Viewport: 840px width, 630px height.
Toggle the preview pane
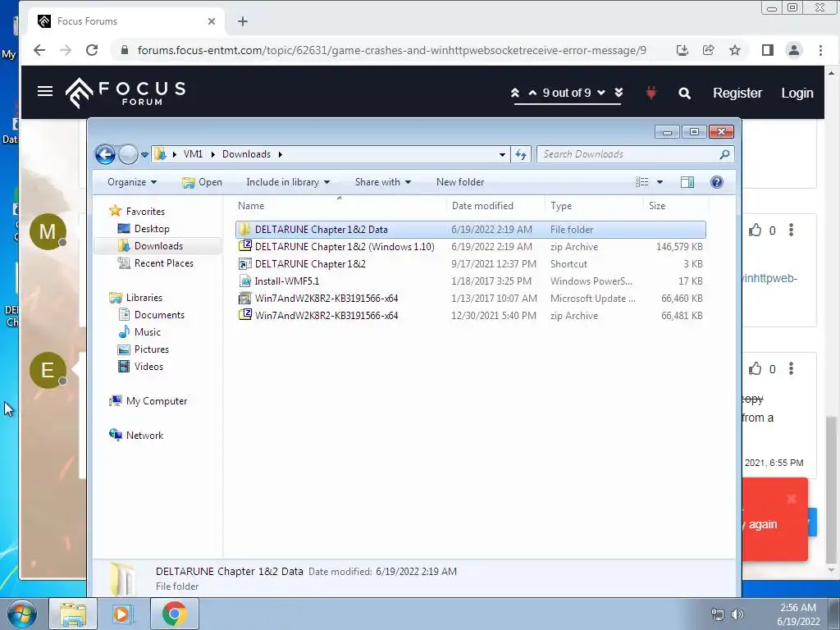(x=687, y=182)
